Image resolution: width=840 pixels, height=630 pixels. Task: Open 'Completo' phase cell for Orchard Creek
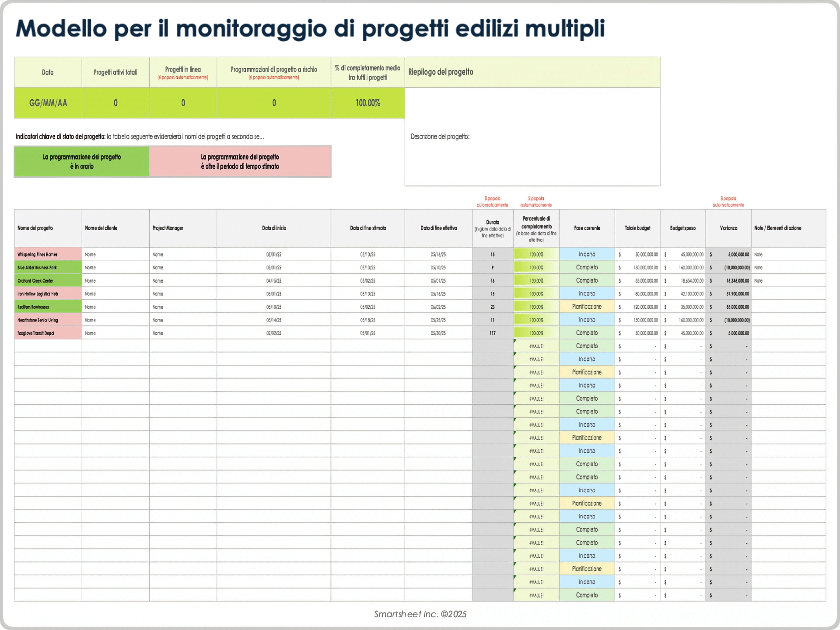point(587,280)
